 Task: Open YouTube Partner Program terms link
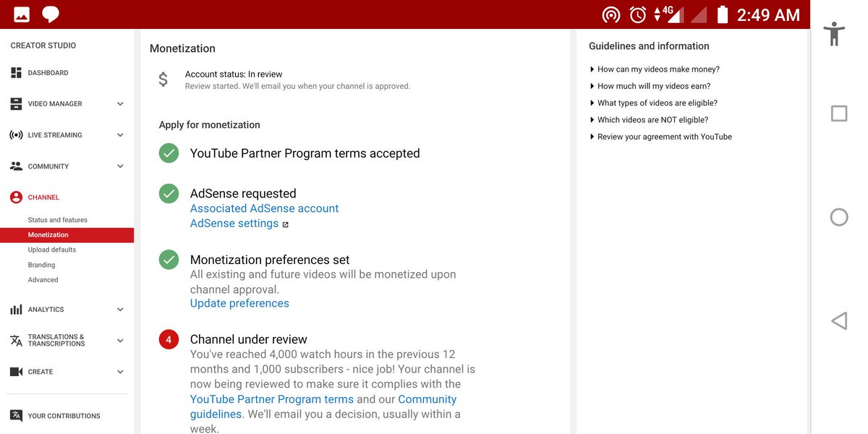point(272,399)
